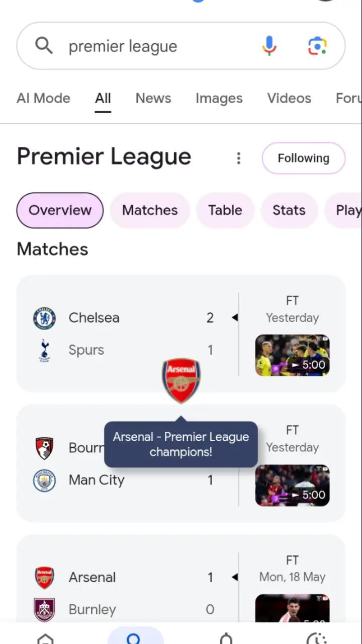Viewport: 362px width, 644px height.
Task: Switch to the Images tab
Action: (x=219, y=98)
